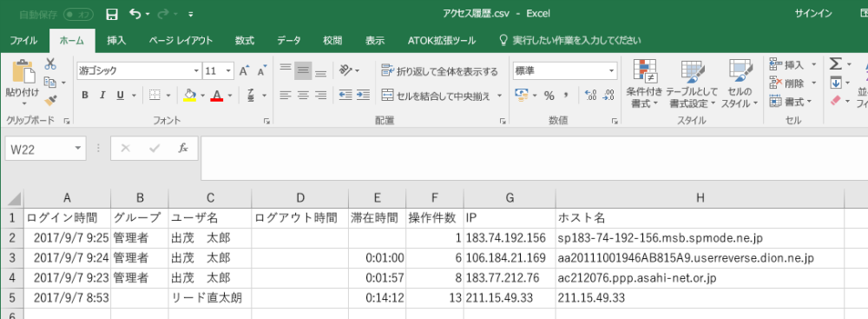Open the fill color dropdown arrow
Viewport: 868px width, 319px height.
(202, 96)
